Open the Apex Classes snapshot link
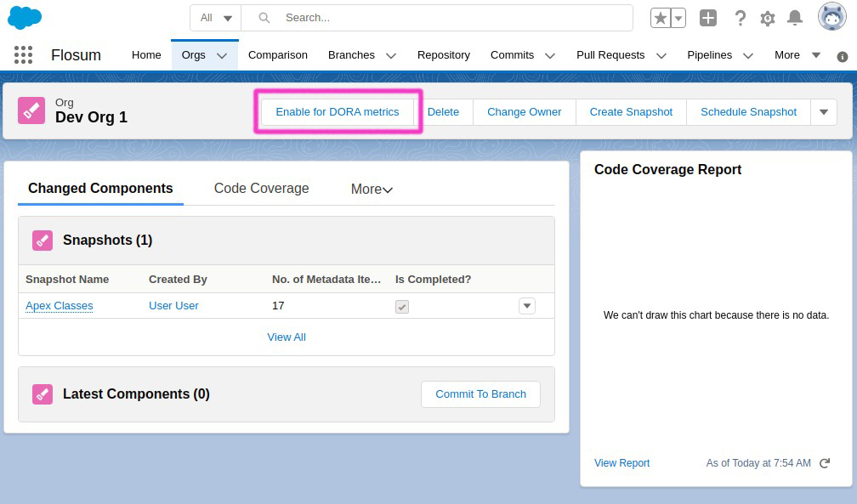The width and height of the screenshot is (857, 504). [60, 306]
